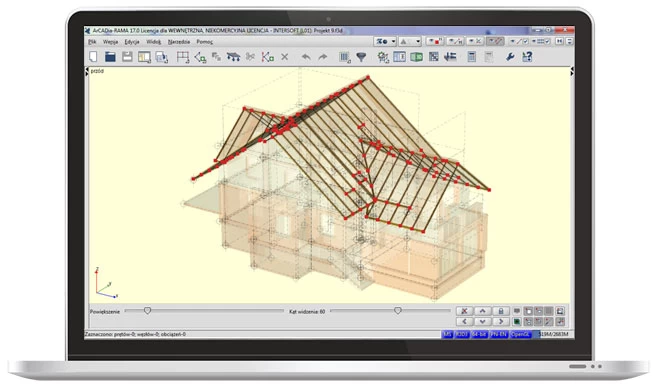This screenshot has width=660, height=385.
Task: Toggle the lock view button
Action: 500,311
